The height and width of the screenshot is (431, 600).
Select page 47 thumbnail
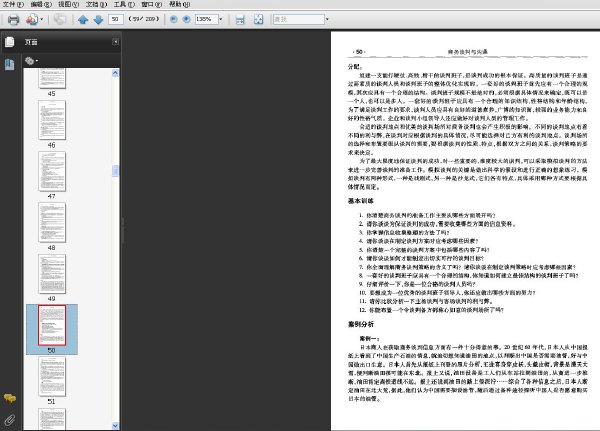[x=52, y=171]
